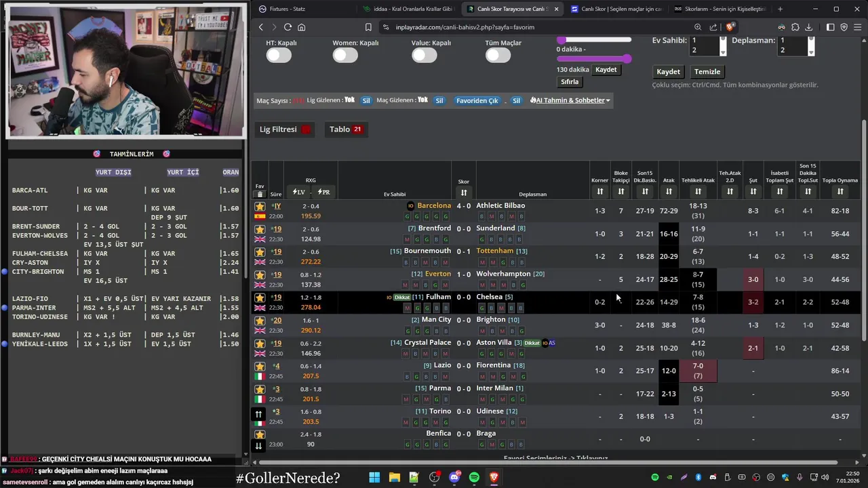
Task: Unstar the Brentford vs Sunderland row
Action: coord(260,229)
